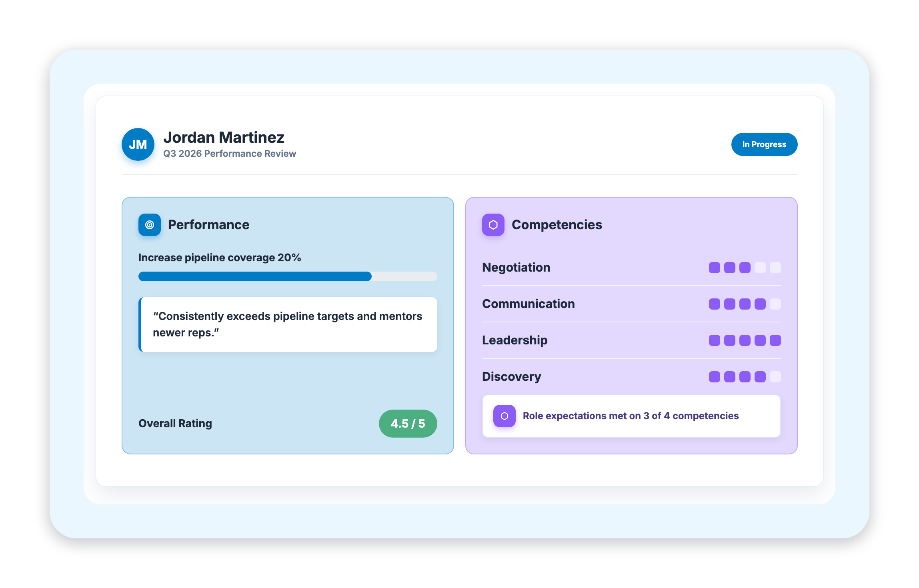Viewport: 919px width, 588px height.
Task: Select the fifth Communication rating square
Action: (775, 304)
